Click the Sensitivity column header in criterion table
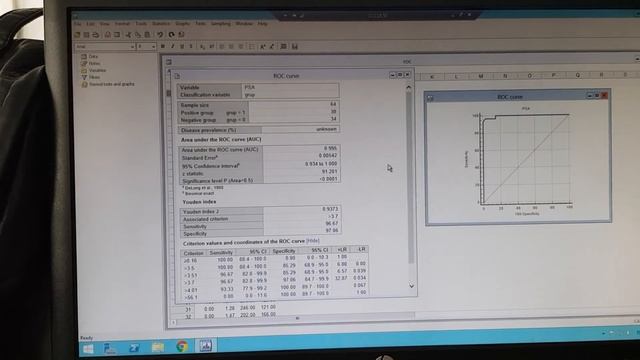 [221, 253]
